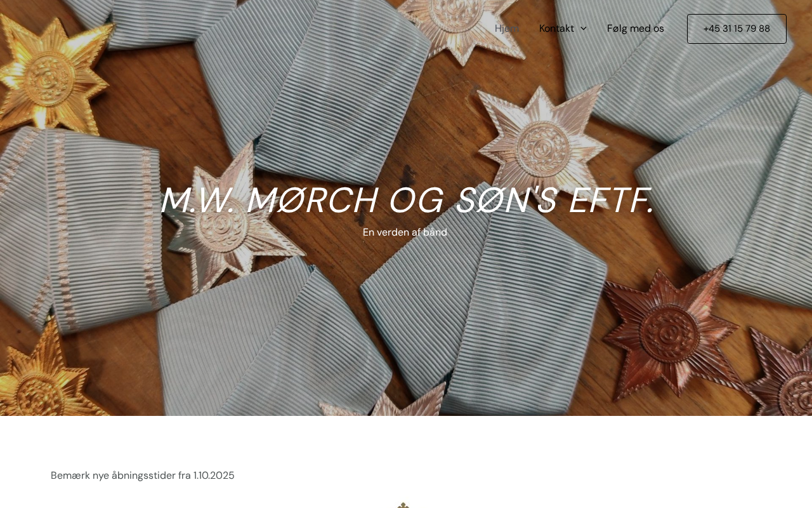Go to the Følg med os page
The width and height of the screenshot is (812, 508).
[636, 29]
